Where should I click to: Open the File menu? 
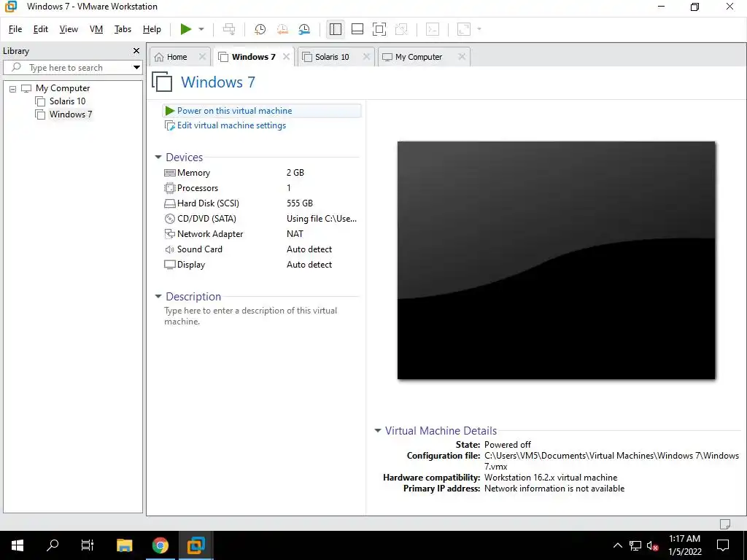[x=15, y=29]
